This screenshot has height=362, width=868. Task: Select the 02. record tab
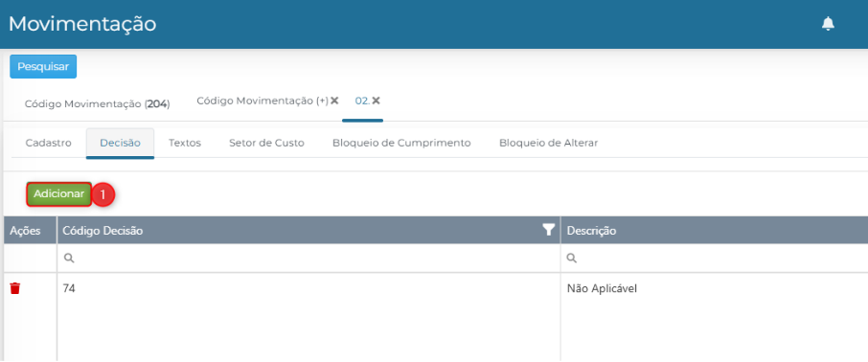(x=362, y=101)
